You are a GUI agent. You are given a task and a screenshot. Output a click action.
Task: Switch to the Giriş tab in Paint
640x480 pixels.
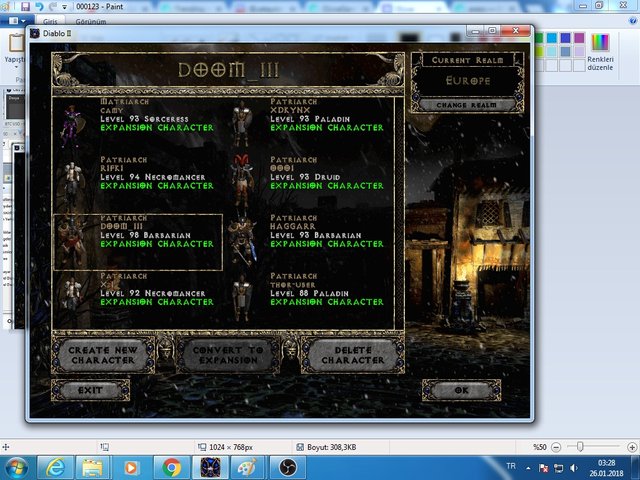pos(50,21)
